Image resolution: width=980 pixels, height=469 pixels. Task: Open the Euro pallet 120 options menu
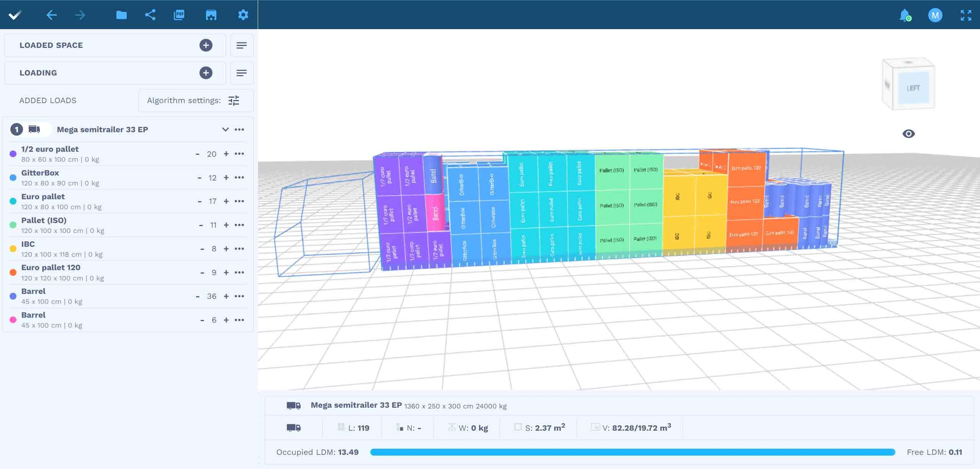[239, 272]
